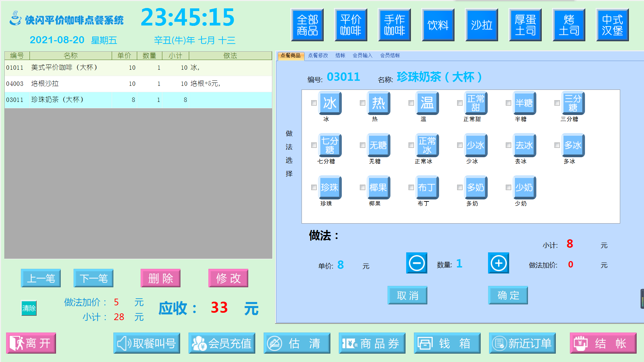Open the 钱箱 cash drawer
This screenshot has width=644, height=362.
[x=447, y=343]
